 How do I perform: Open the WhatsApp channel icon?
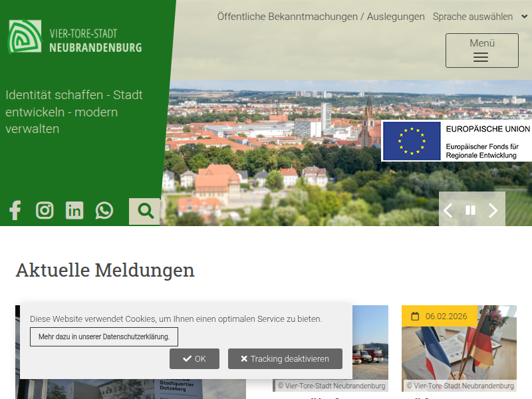(x=104, y=211)
